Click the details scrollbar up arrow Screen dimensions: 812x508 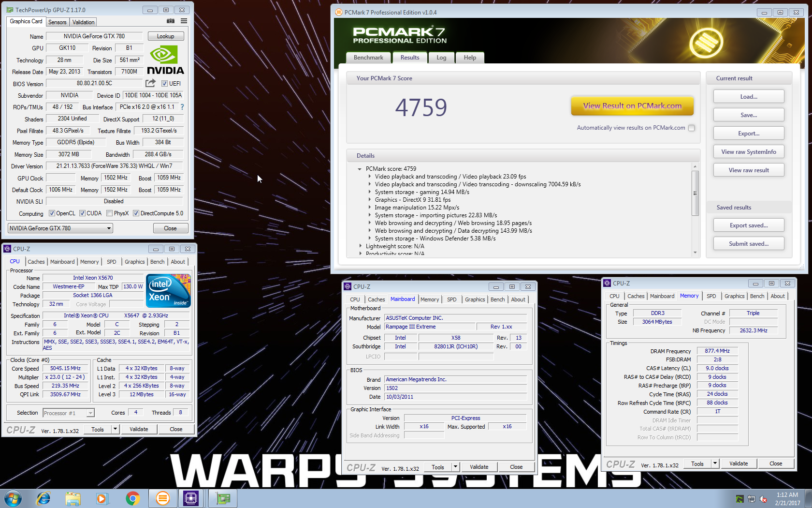click(695, 166)
